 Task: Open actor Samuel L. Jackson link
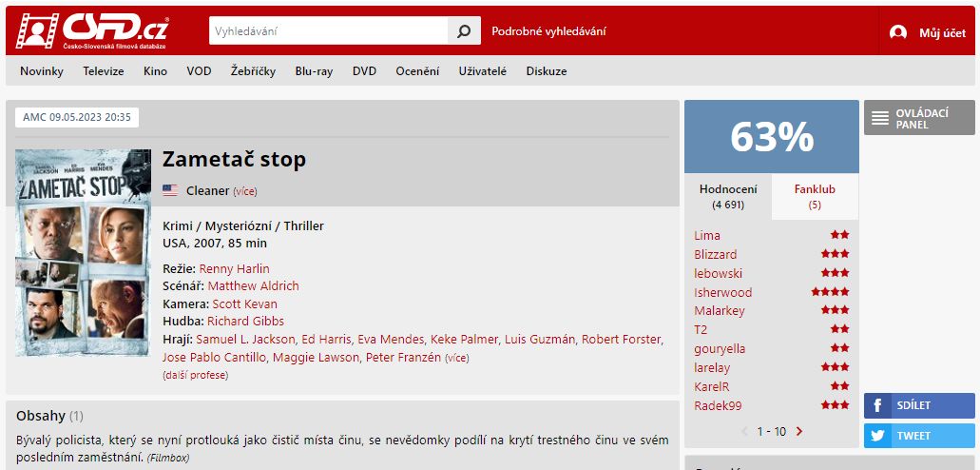[245, 340]
